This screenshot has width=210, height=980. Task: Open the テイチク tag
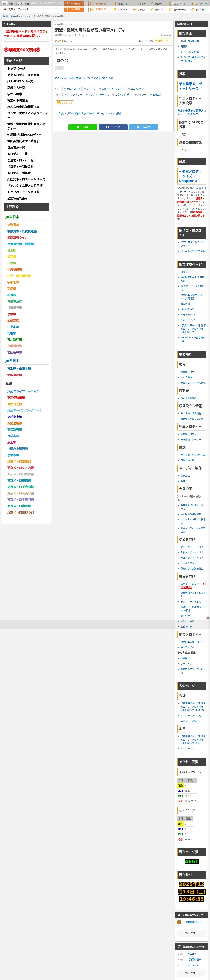[x=90, y=89]
